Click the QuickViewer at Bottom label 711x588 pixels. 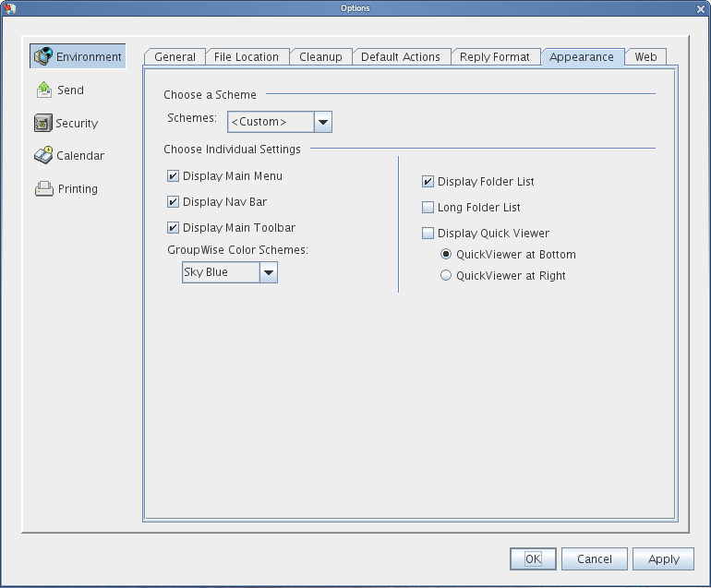[x=516, y=255]
